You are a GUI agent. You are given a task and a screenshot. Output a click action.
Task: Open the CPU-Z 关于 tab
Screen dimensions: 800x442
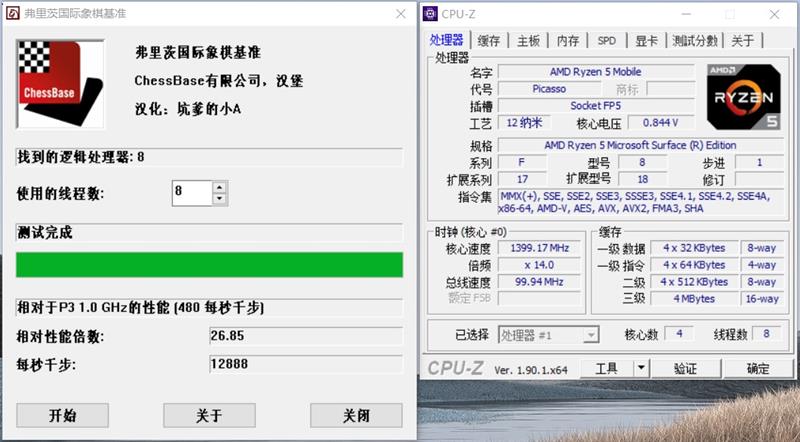tap(742, 41)
